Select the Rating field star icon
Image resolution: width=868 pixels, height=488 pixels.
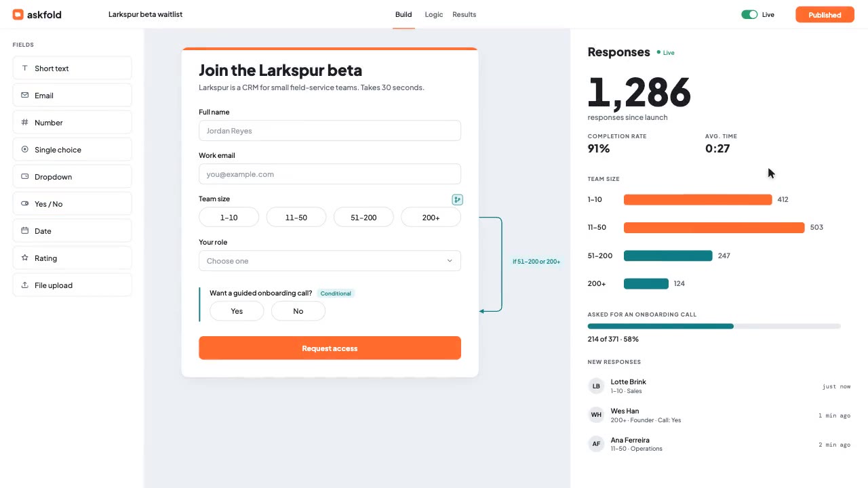(x=25, y=258)
